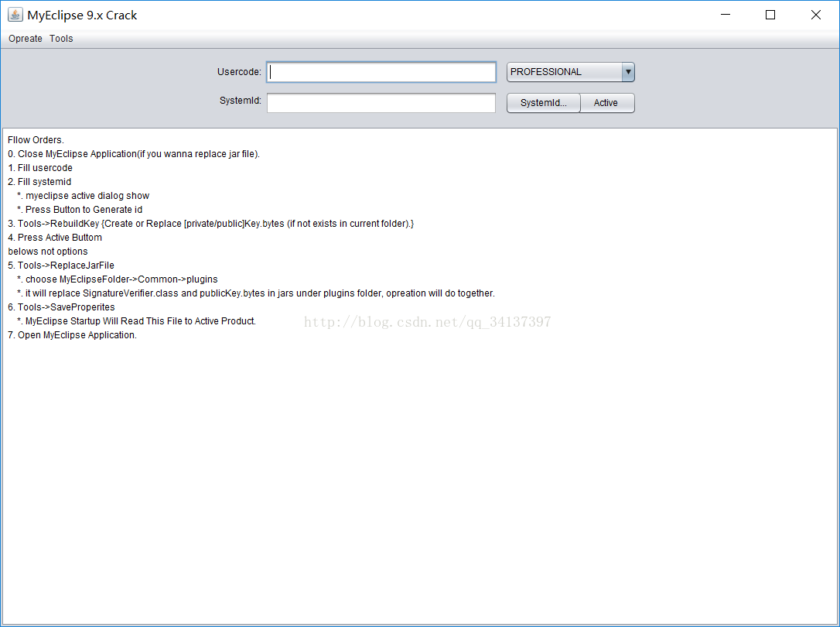Screen dimensions: 840x627
Task: Click the line "0. Close MyEclipse Application"
Action: click(134, 154)
